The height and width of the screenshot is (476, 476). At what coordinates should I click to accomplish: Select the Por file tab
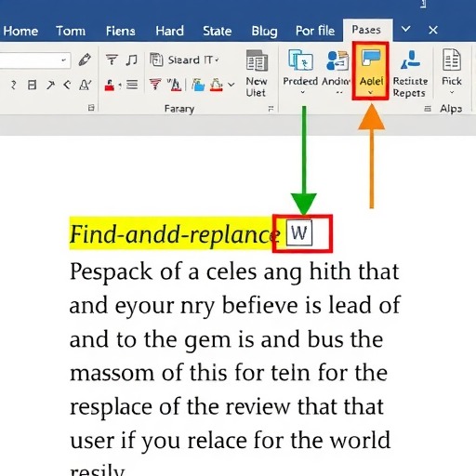tap(315, 31)
